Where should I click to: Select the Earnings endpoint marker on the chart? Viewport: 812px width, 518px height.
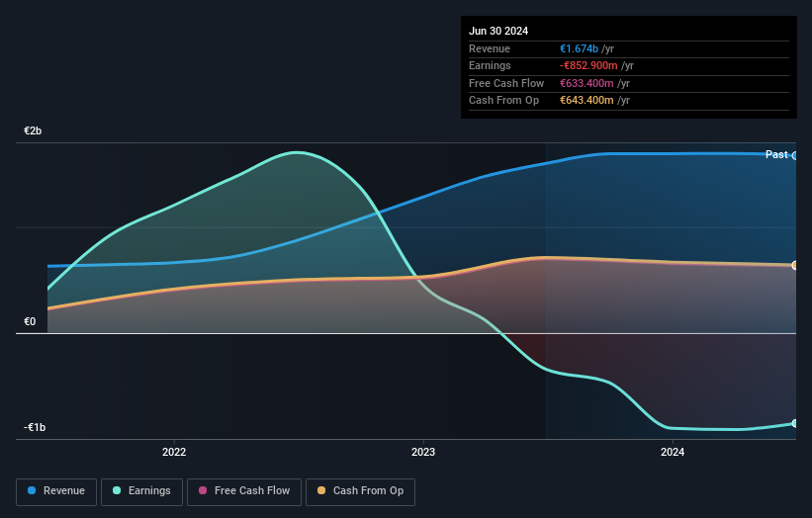(795, 423)
